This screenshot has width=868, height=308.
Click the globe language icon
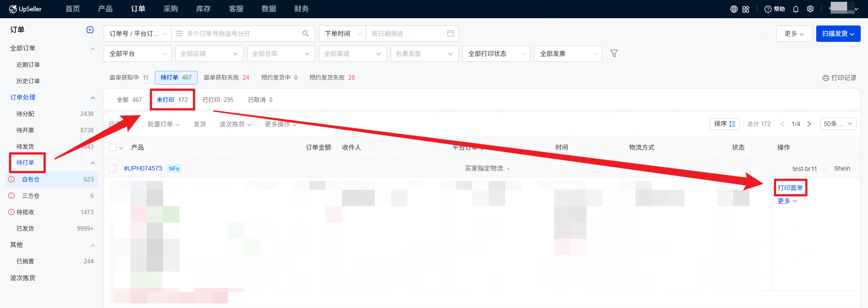(734, 9)
